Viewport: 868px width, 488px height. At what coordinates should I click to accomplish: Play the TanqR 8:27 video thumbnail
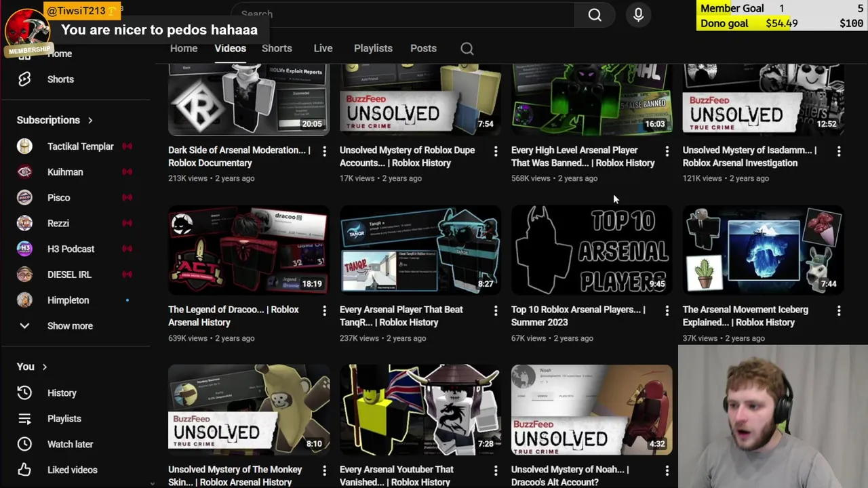coord(420,249)
